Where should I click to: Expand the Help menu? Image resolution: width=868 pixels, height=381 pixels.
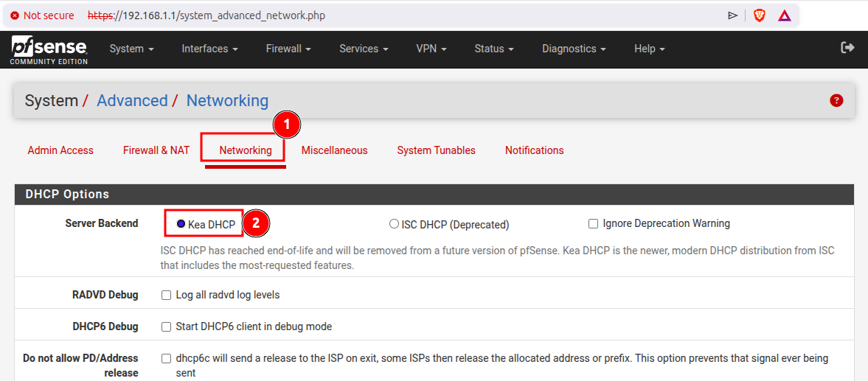(649, 49)
